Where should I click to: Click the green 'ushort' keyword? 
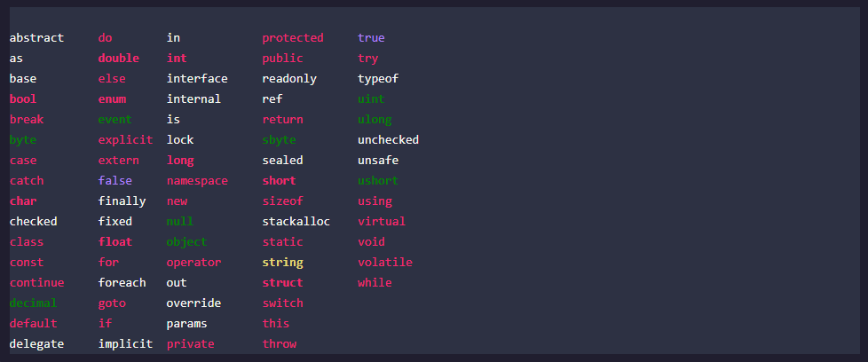point(378,180)
